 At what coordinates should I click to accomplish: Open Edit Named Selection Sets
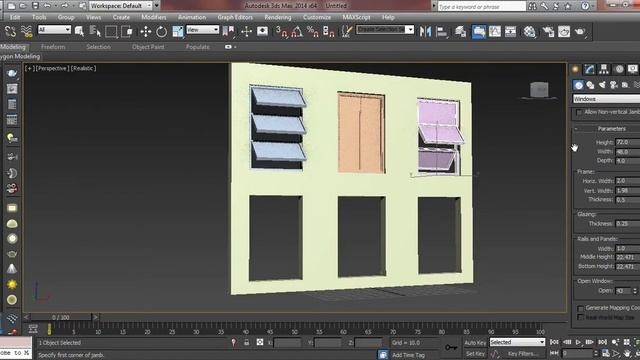347,31
